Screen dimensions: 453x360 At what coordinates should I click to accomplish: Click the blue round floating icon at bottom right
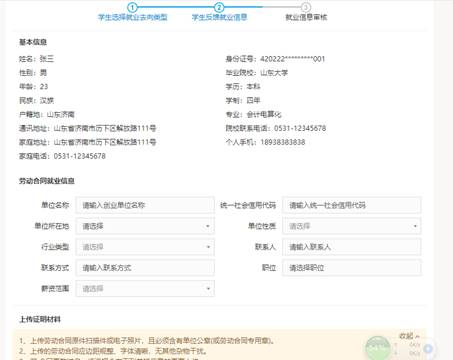pos(428,349)
